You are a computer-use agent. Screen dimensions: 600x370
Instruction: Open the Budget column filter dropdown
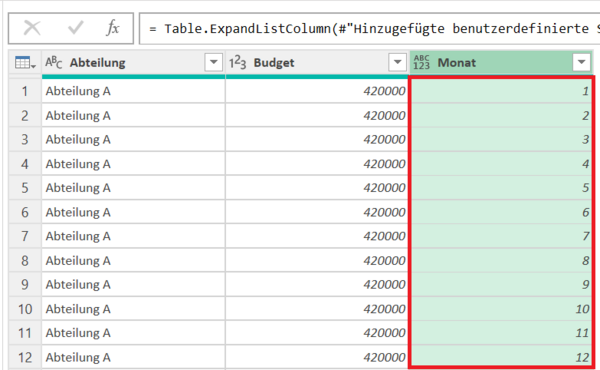(397, 62)
